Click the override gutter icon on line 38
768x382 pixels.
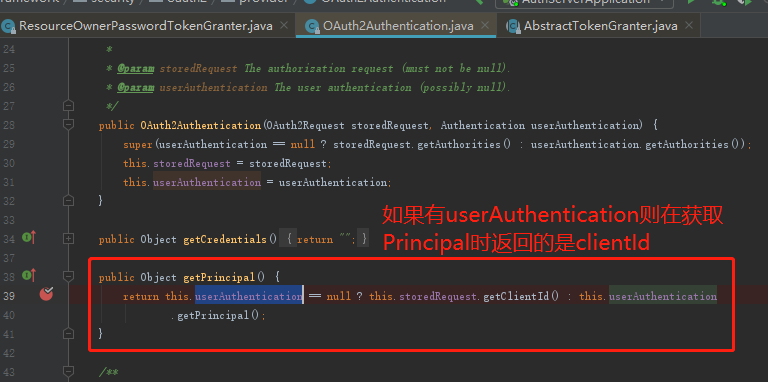pos(29,276)
